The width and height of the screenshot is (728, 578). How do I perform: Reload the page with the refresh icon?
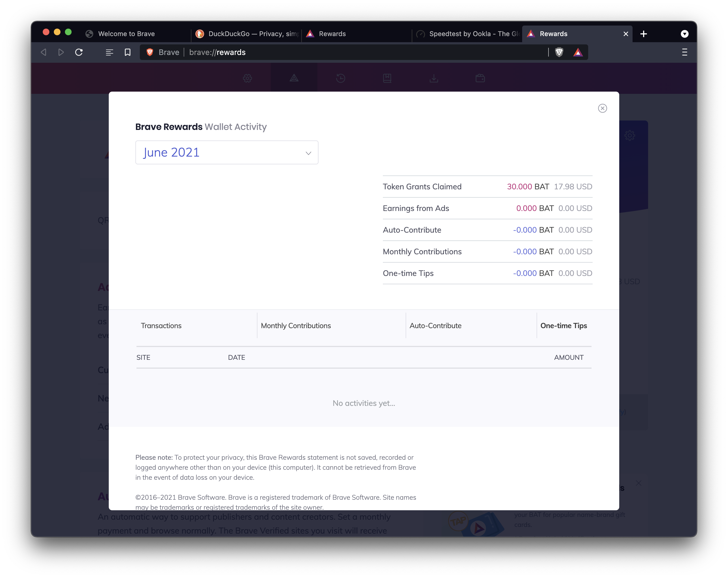79,52
